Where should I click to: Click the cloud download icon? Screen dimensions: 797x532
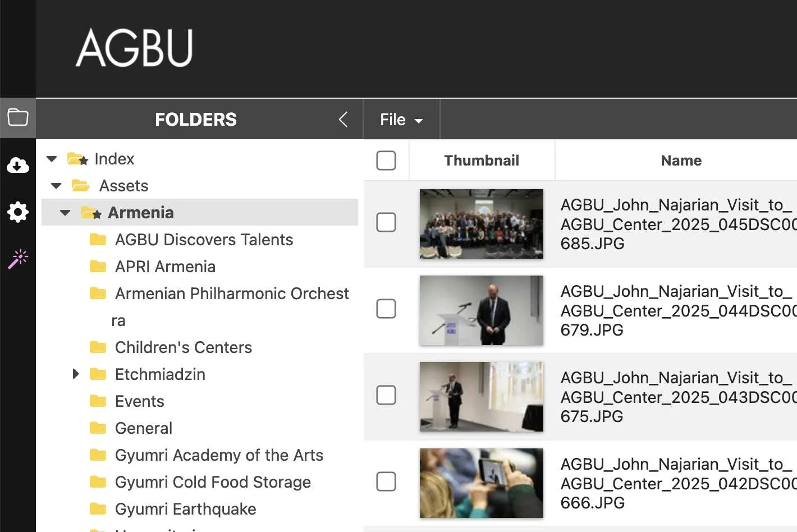click(18, 165)
